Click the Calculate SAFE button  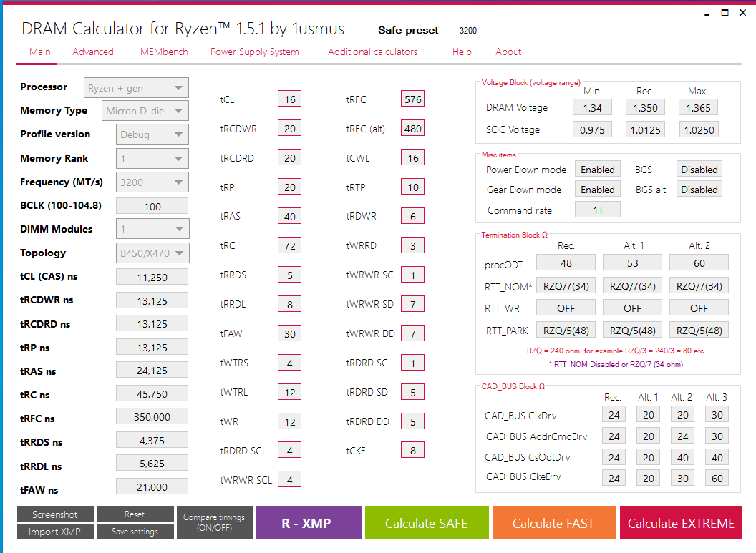tap(426, 523)
